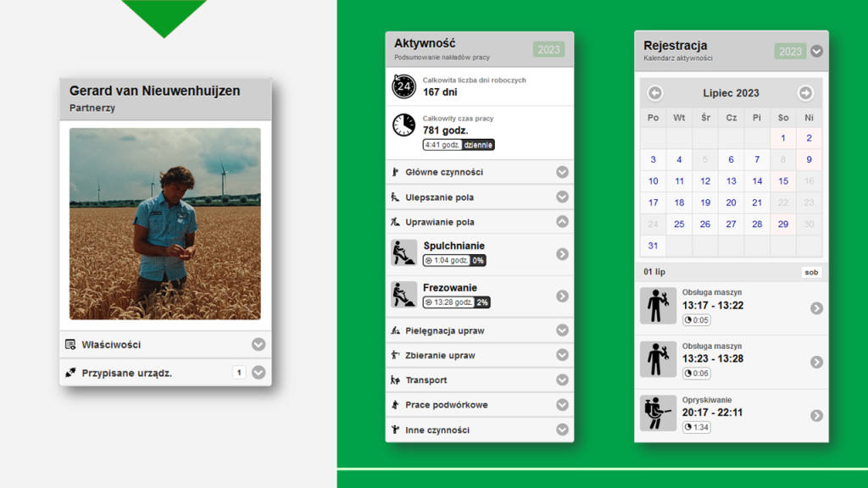Expand the Przypisane urządz. section
The height and width of the screenshot is (488, 868).
[259, 373]
